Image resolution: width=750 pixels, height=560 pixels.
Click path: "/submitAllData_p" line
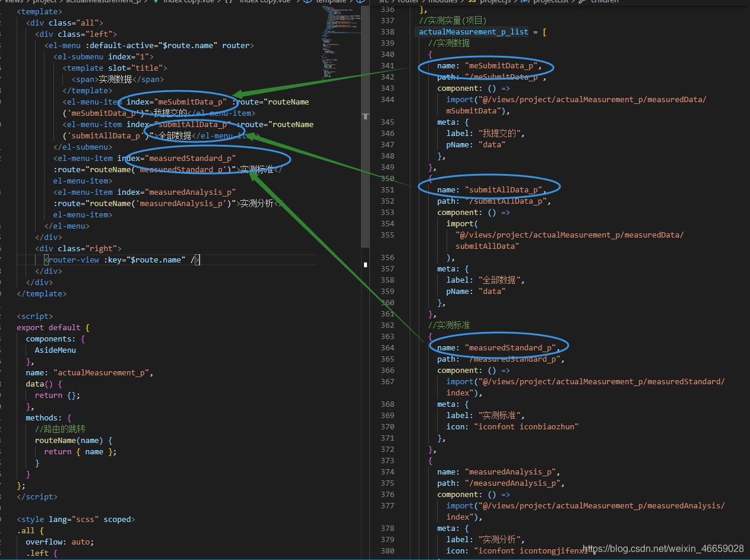pos(494,201)
